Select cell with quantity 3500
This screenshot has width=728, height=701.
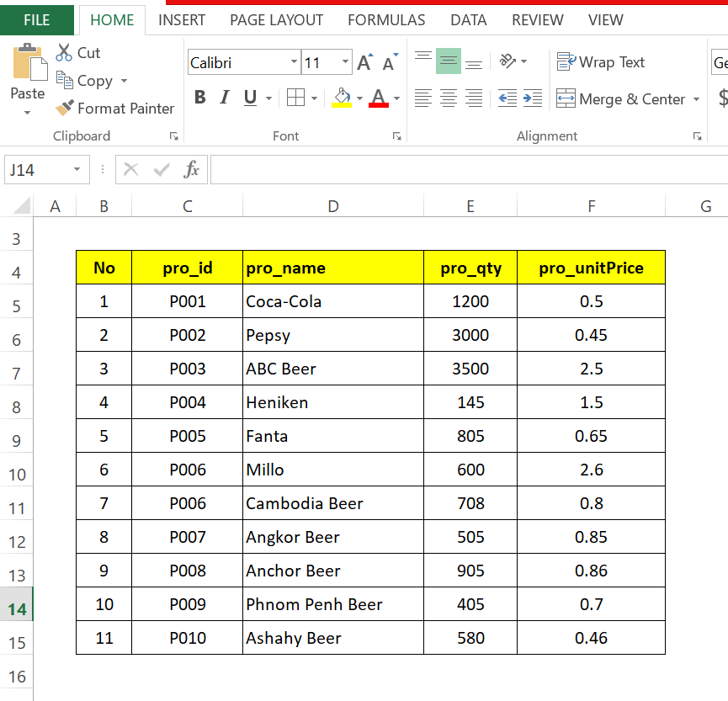click(470, 369)
